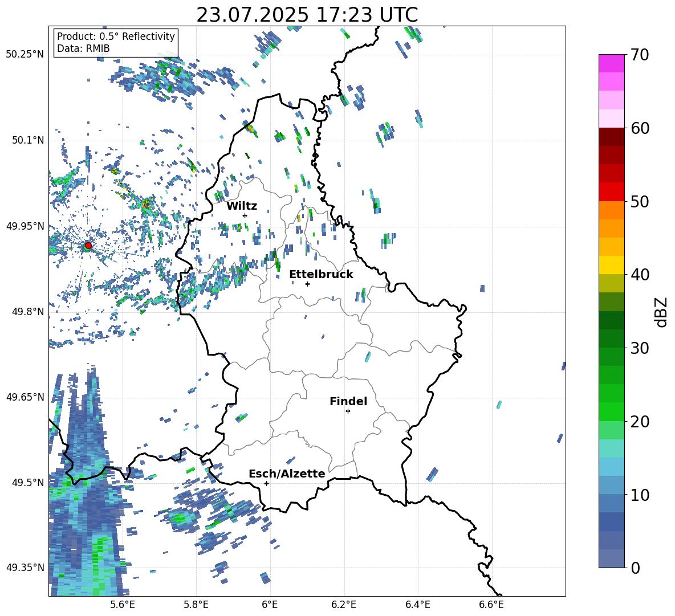Click the red radar site marker dot
This screenshot has width=675, height=616.
click(x=88, y=245)
